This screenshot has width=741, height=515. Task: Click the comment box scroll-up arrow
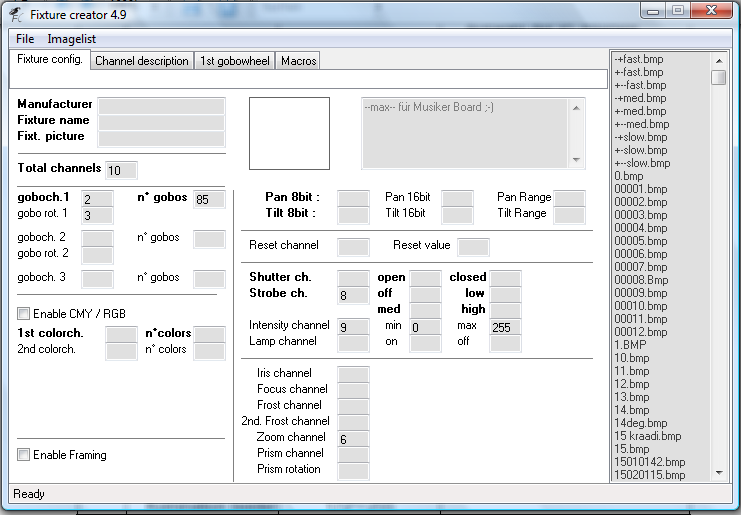pyautogui.click(x=576, y=108)
